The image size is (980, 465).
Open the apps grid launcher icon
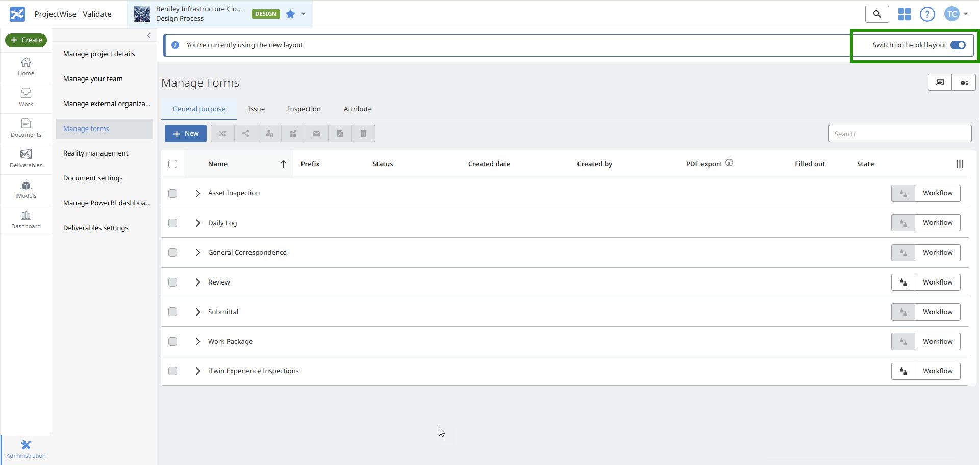[x=904, y=14]
